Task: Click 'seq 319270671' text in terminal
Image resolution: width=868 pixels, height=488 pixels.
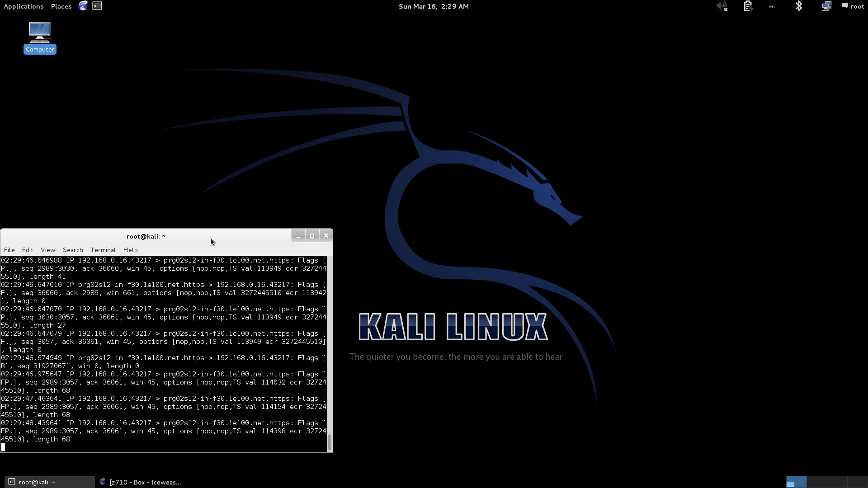Action: pos(44,366)
